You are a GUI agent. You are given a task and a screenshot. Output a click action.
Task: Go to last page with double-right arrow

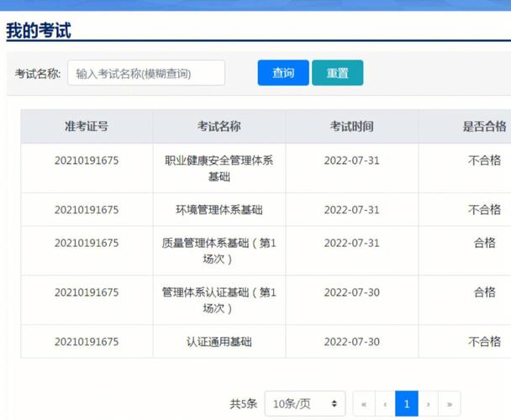click(450, 404)
